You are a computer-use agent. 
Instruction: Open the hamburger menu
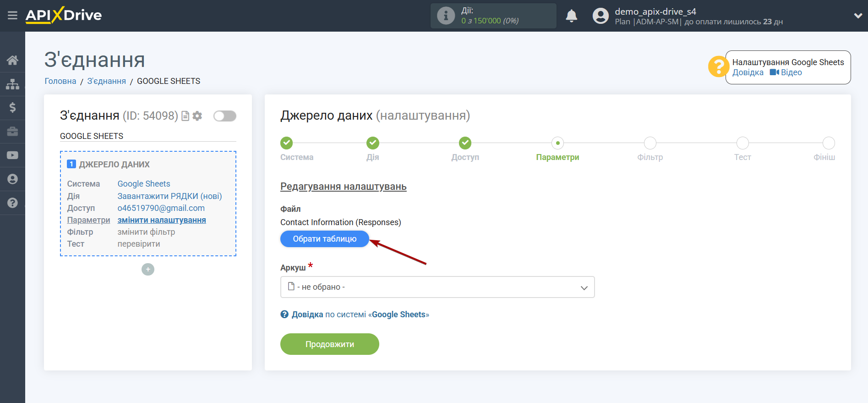[12, 16]
